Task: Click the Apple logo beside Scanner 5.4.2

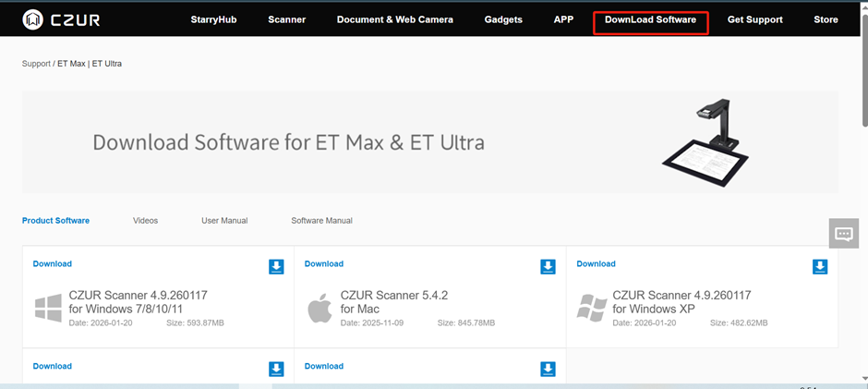Action: 319,309
